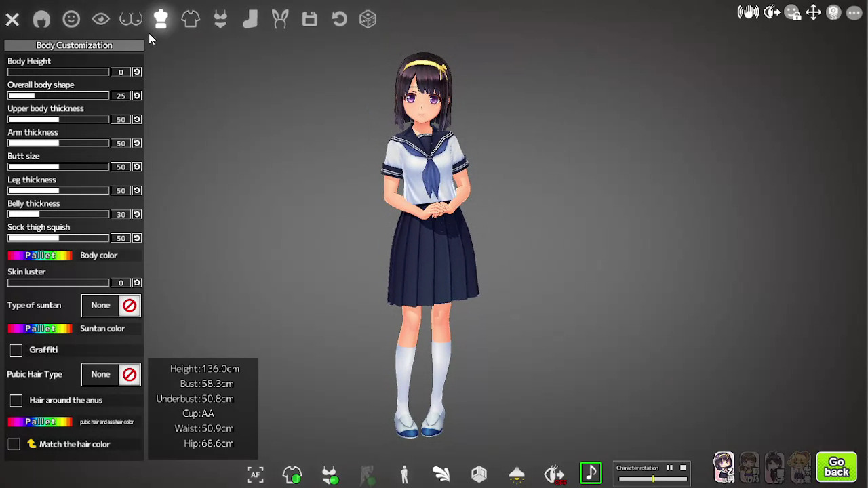The height and width of the screenshot is (488, 868).
Task: Open the Suntan color Pallet
Action: [40, 329]
